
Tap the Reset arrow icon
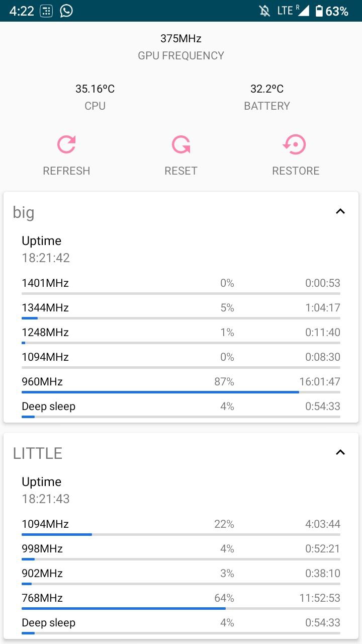coord(181,144)
